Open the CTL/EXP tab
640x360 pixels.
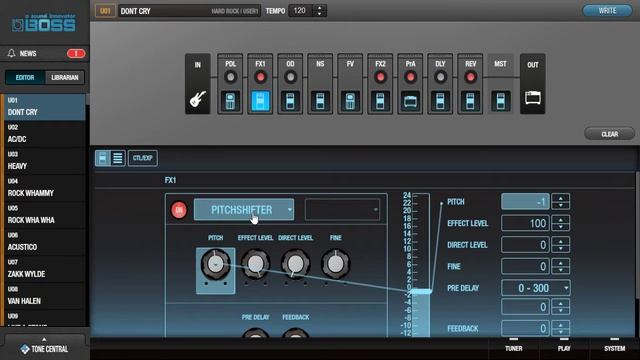click(142, 158)
